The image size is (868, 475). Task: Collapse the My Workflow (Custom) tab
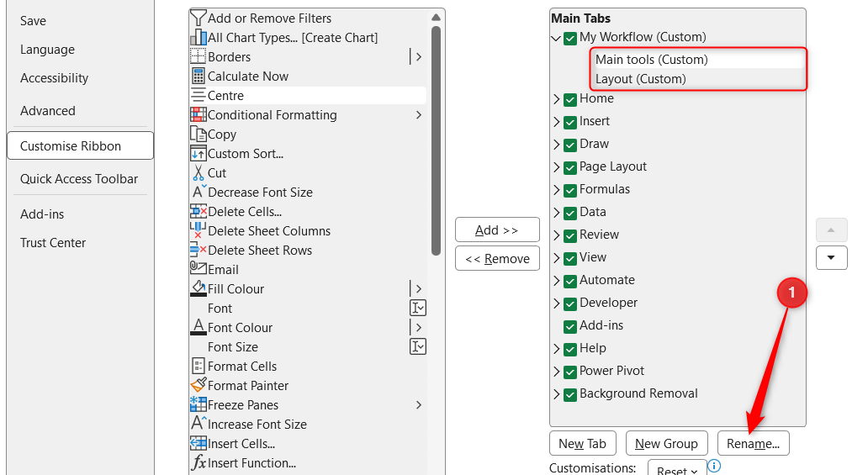[556, 39]
